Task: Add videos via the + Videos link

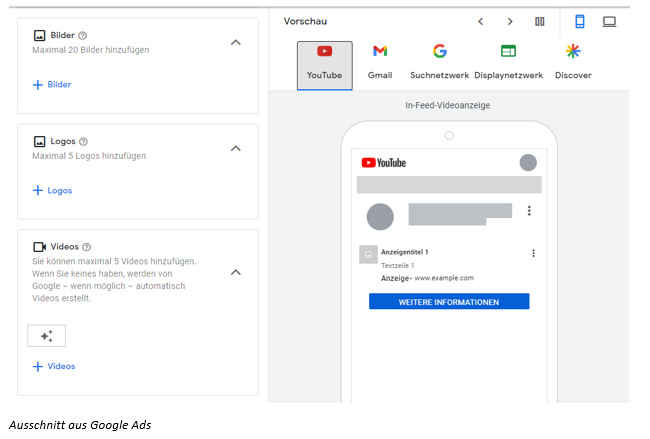Action: (54, 366)
